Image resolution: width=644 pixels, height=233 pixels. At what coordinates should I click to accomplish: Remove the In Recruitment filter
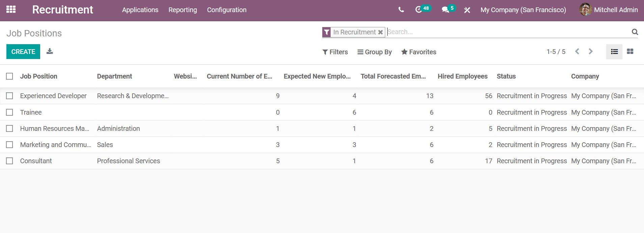point(380,32)
